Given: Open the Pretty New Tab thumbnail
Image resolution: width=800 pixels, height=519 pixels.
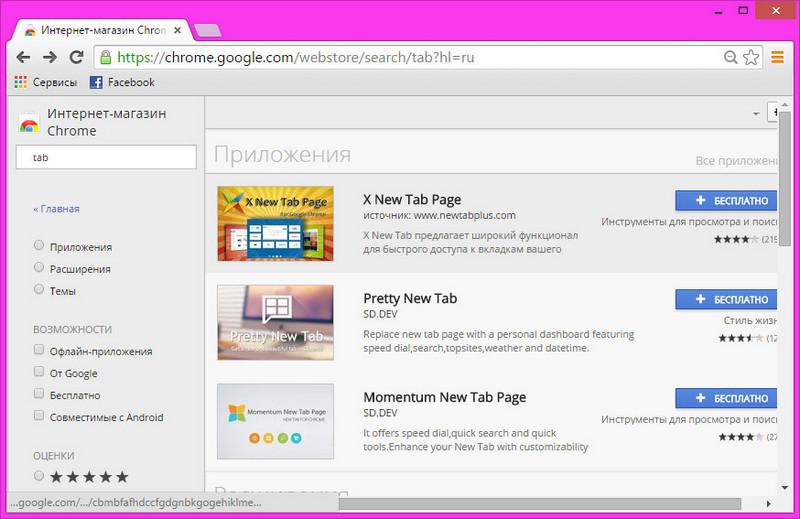Looking at the screenshot, I should tap(276, 323).
